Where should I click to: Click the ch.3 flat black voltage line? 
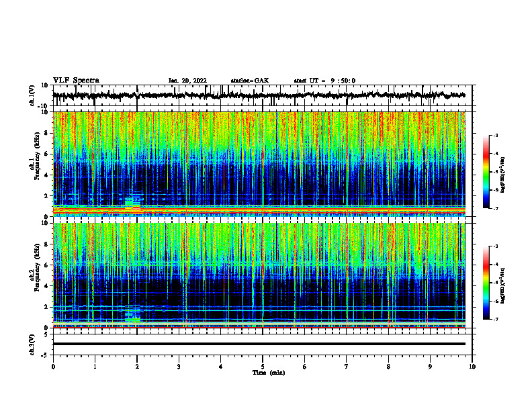pos(259,344)
